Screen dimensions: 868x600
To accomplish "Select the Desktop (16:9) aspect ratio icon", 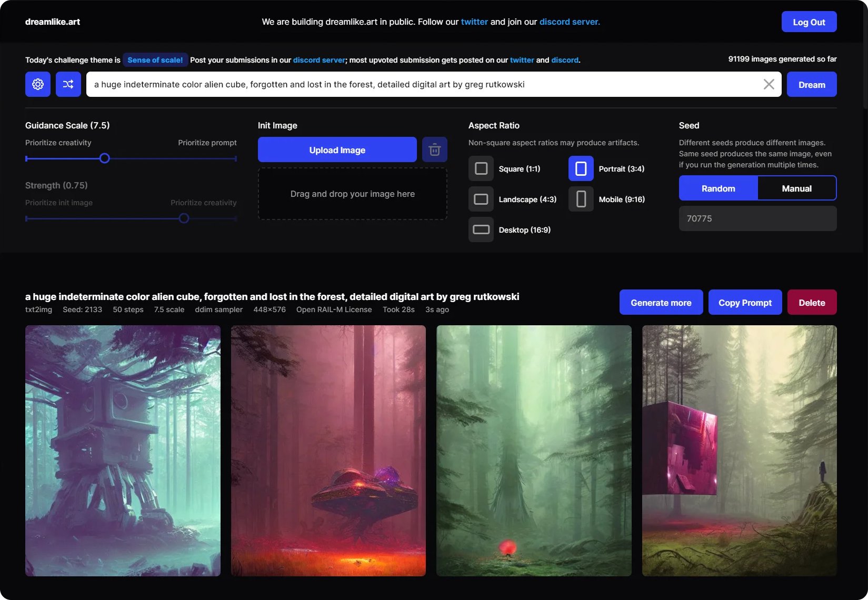I will [481, 230].
